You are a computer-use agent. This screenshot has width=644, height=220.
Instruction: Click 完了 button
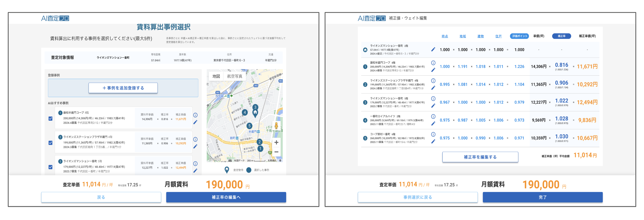tap(543, 197)
